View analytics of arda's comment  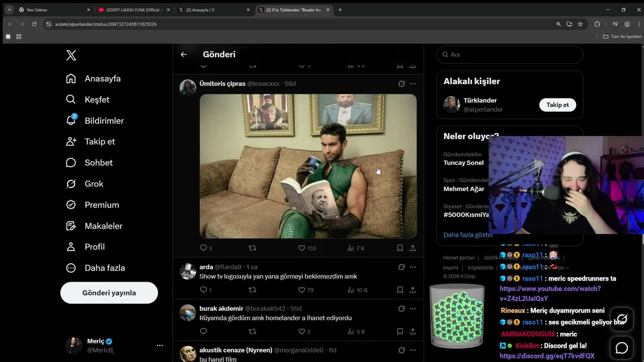click(357, 290)
